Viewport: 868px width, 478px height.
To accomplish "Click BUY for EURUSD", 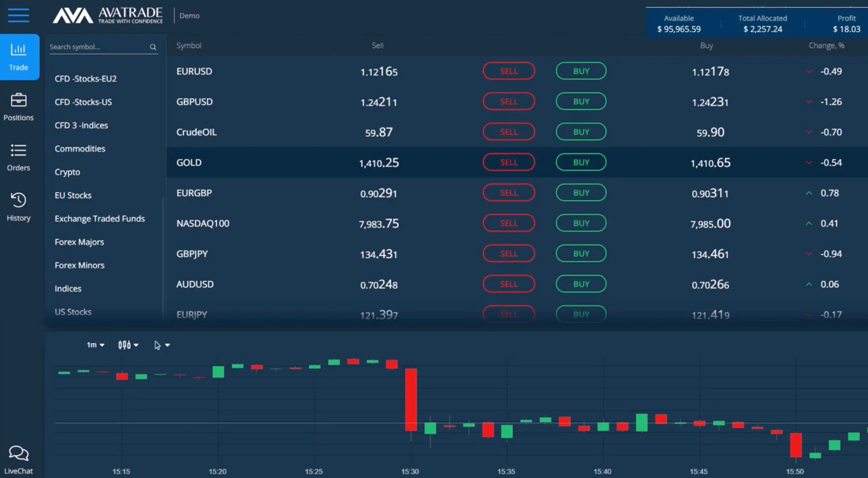I will click(x=581, y=71).
